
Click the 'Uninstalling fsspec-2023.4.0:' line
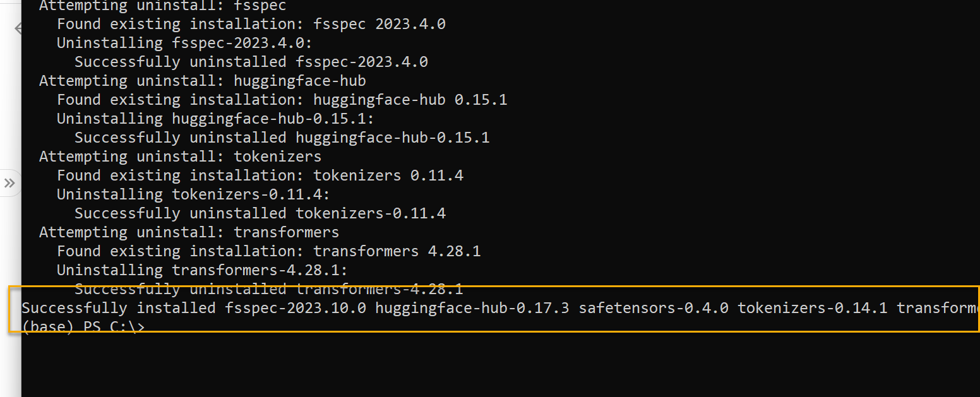click(x=185, y=43)
